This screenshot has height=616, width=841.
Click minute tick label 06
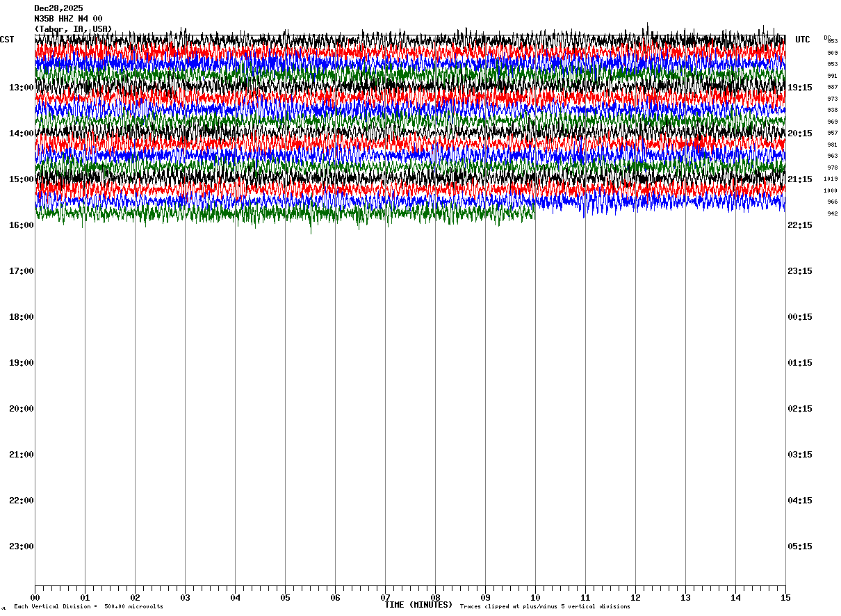click(336, 598)
